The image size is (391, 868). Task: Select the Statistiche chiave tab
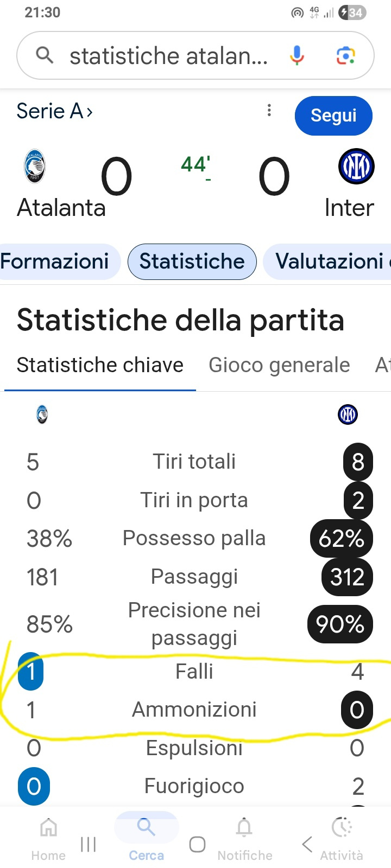(x=100, y=365)
